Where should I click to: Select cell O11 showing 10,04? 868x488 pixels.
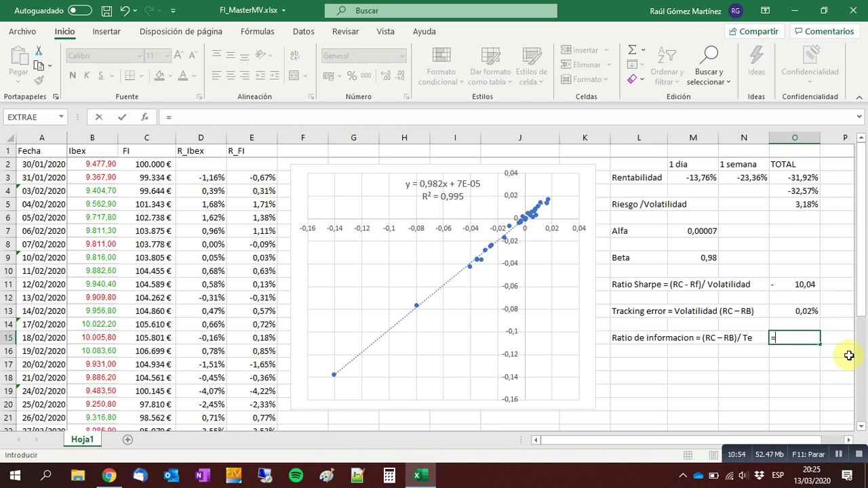794,284
